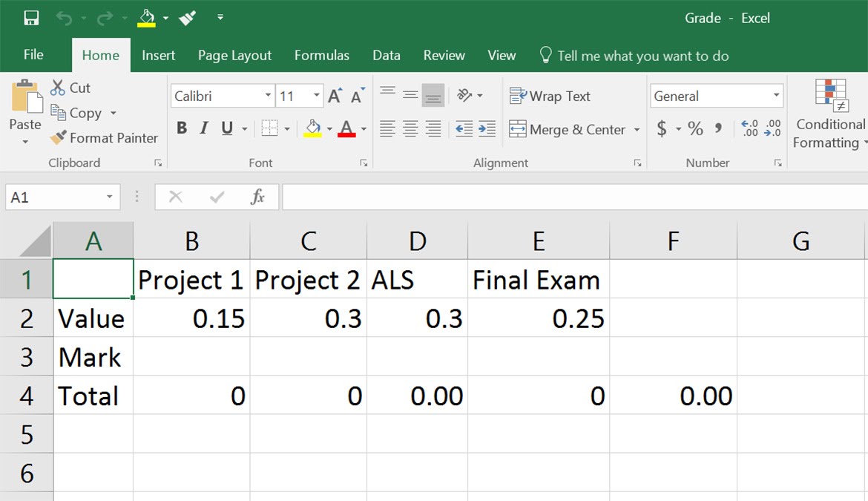This screenshot has height=501, width=868.
Task: Toggle Wrap Text
Action: tap(550, 96)
